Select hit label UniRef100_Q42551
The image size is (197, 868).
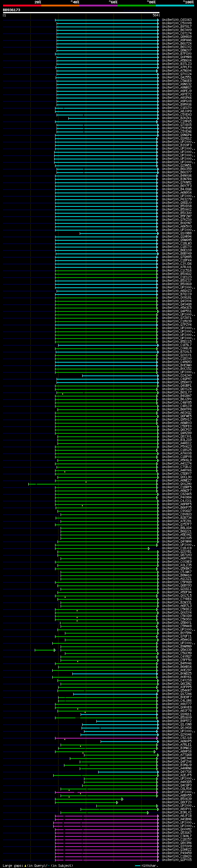pyautogui.click(x=177, y=78)
